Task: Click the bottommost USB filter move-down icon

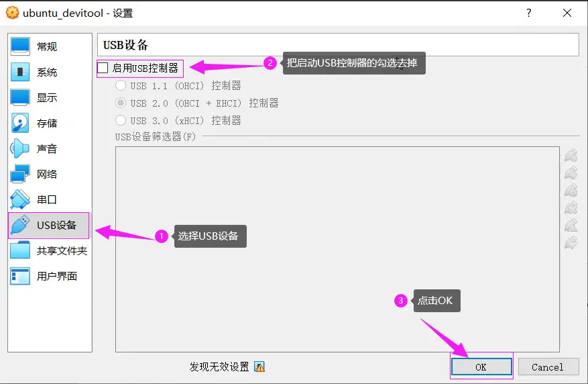Action: pos(571,242)
